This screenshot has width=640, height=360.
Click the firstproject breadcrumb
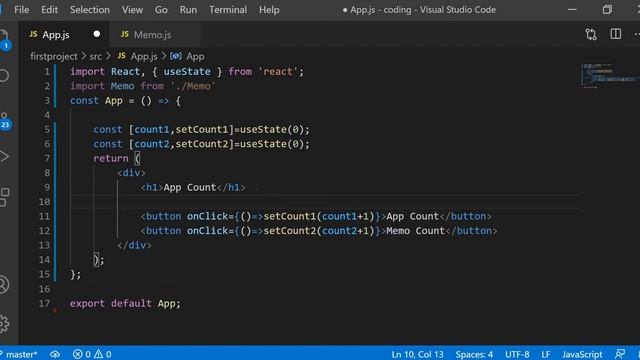point(54,56)
